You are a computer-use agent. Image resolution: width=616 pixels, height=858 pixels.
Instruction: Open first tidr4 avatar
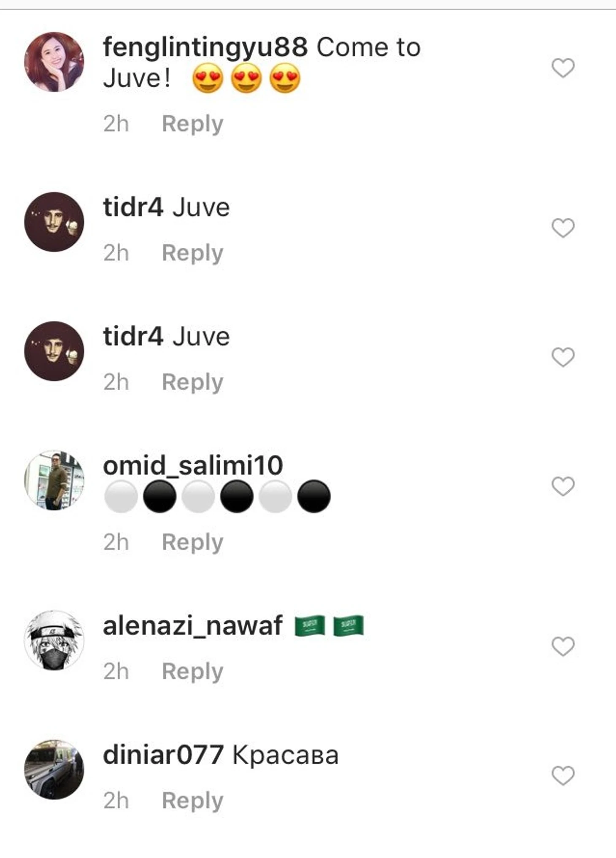[x=54, y=222]
